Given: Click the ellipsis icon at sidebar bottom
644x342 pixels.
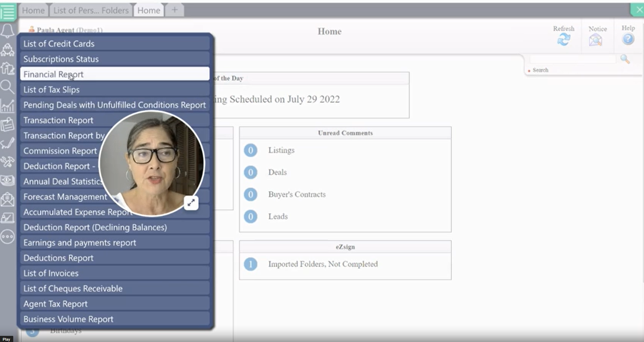Looking at the screenshot, I should pos(7,237).
